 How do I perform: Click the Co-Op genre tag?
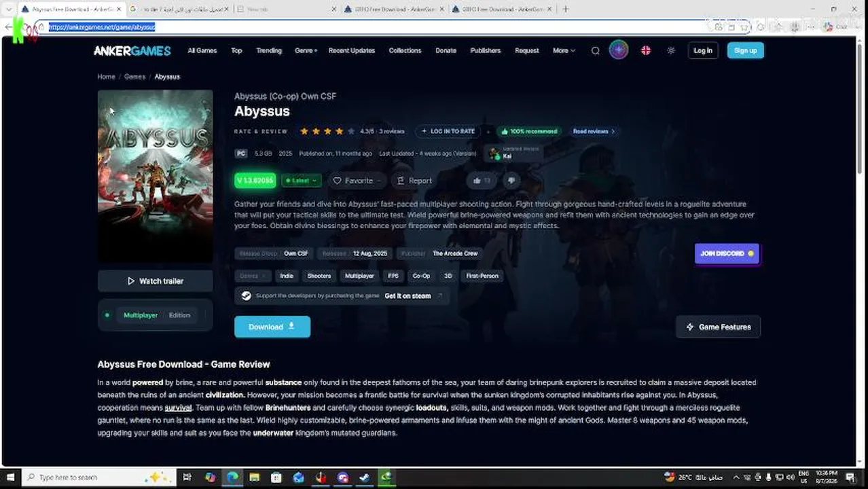421,276
